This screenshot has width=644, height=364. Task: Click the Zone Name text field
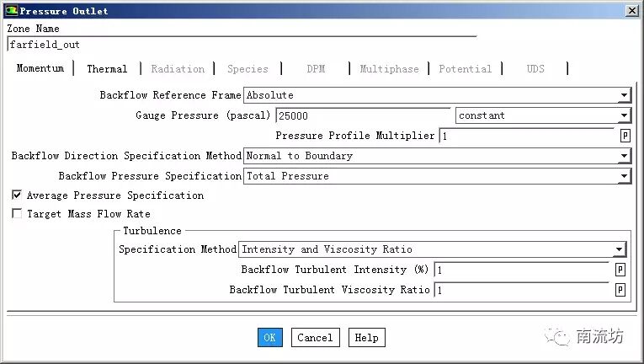point(240,45)
